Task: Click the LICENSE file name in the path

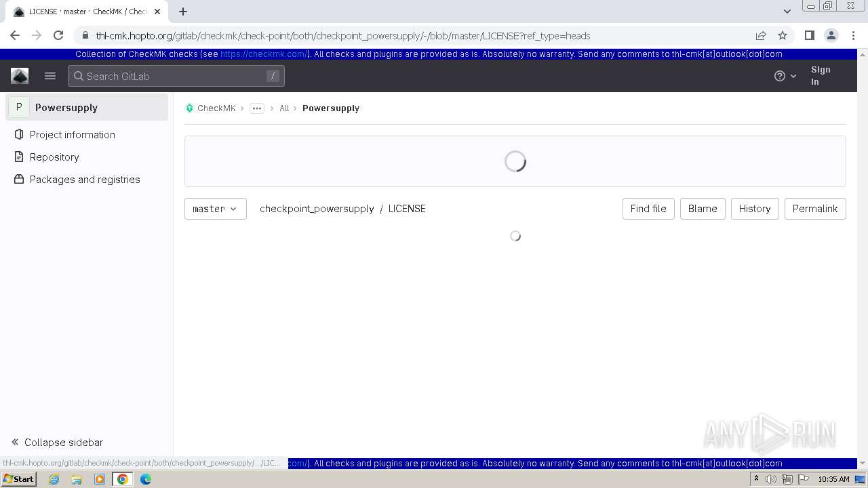Action: [407, 209]
